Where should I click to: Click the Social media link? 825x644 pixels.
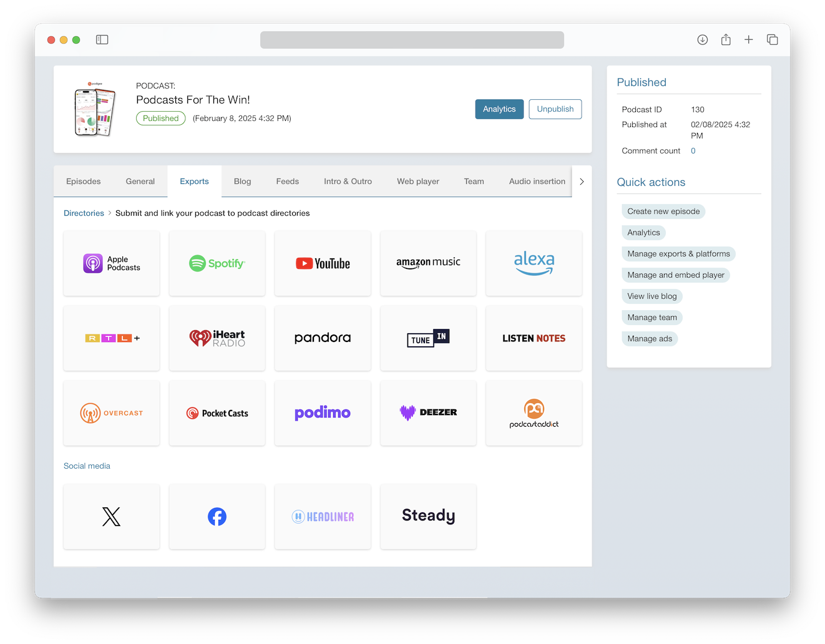click(x=87, y=466)
